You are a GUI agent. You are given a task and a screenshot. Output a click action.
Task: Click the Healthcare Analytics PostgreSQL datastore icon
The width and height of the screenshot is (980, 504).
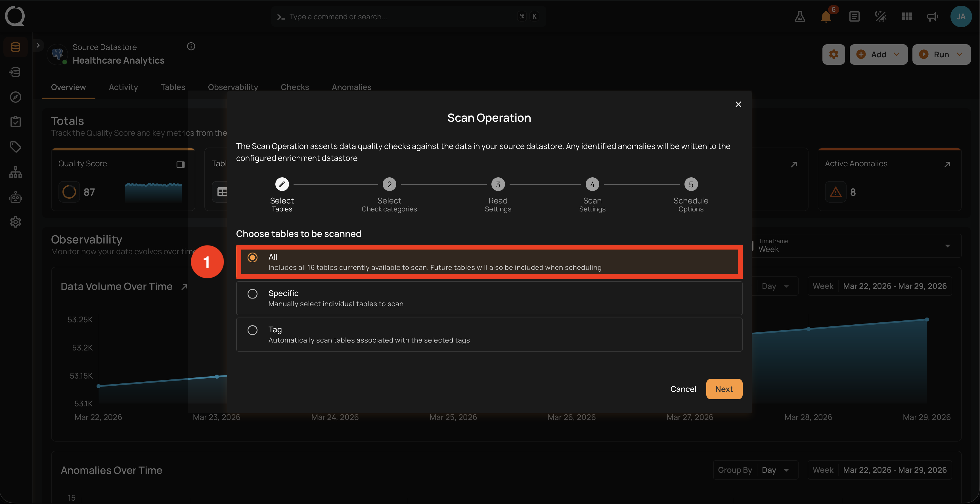57,54
